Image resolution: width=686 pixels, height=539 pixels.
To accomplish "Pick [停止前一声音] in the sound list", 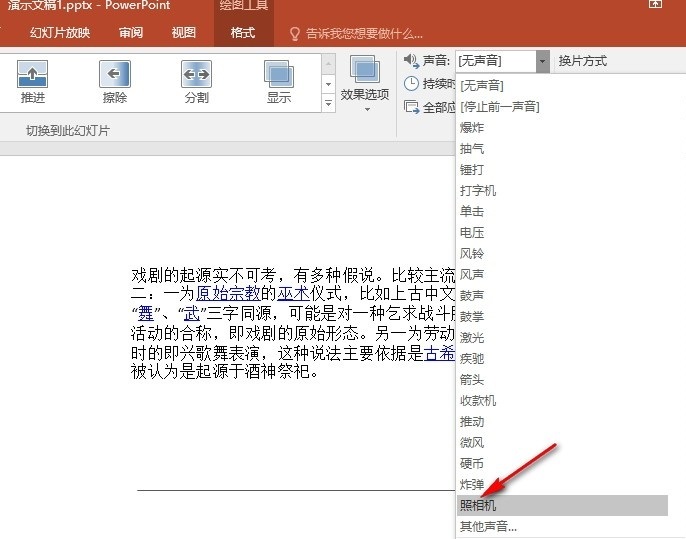I will tap(499, 107).
